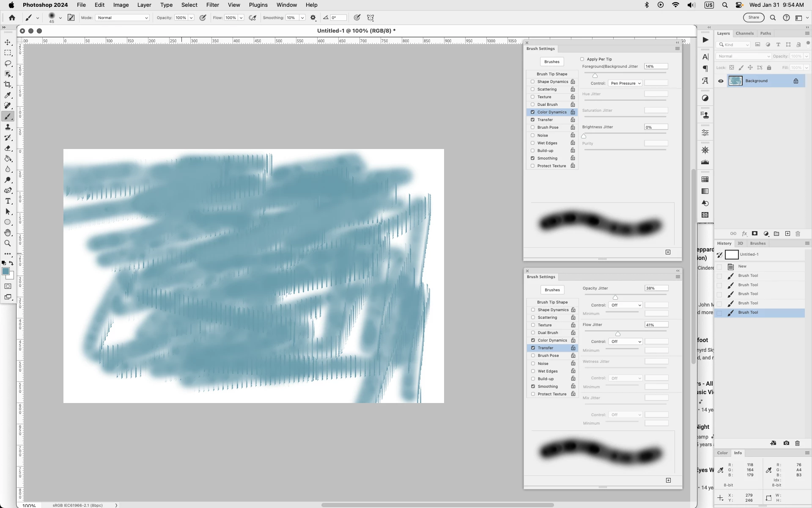Select the Eraser tool
This screenshot has height=508, width=812.
click(x=8, y=148)
